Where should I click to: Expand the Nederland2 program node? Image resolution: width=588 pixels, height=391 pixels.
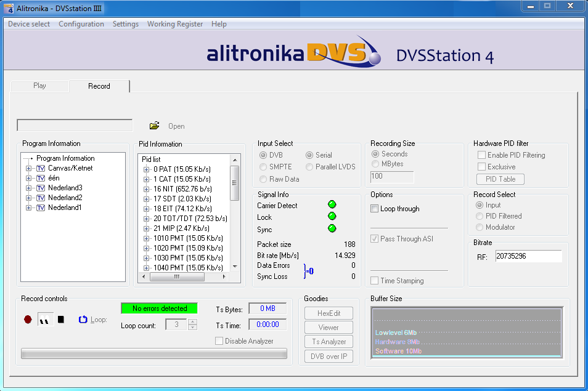point(28,198)
